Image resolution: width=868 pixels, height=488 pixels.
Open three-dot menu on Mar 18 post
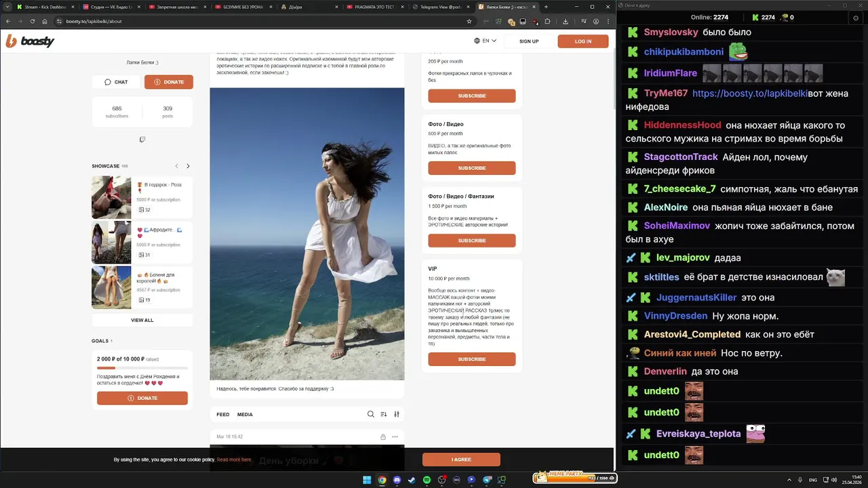tap(395, 437)
